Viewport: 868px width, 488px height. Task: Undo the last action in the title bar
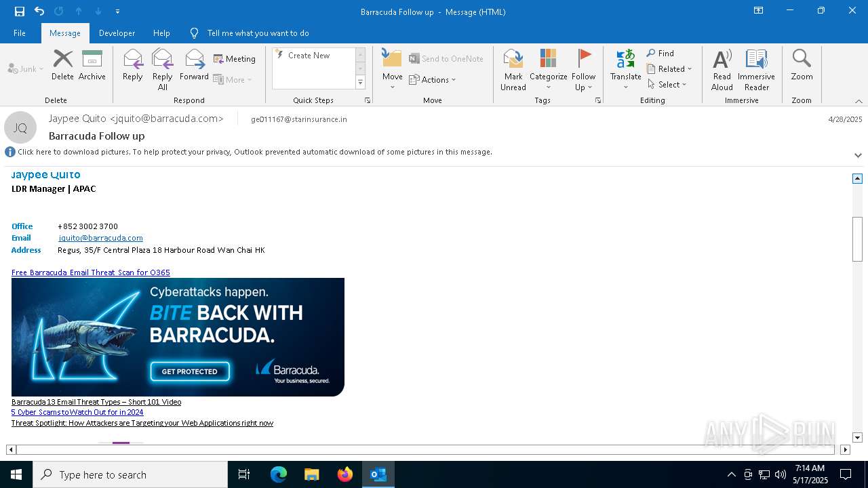coord(39,12)
